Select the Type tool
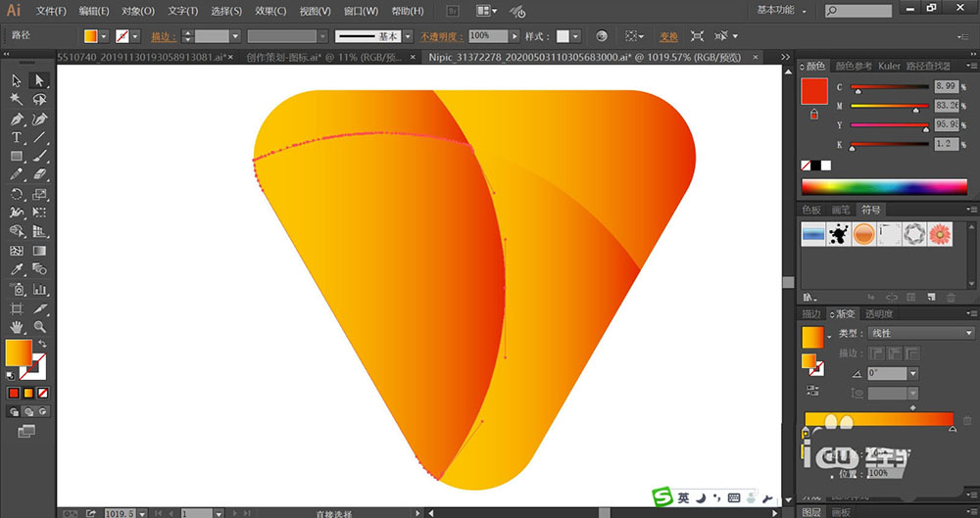This screenshot has height=518, width=980. (17, 137)
